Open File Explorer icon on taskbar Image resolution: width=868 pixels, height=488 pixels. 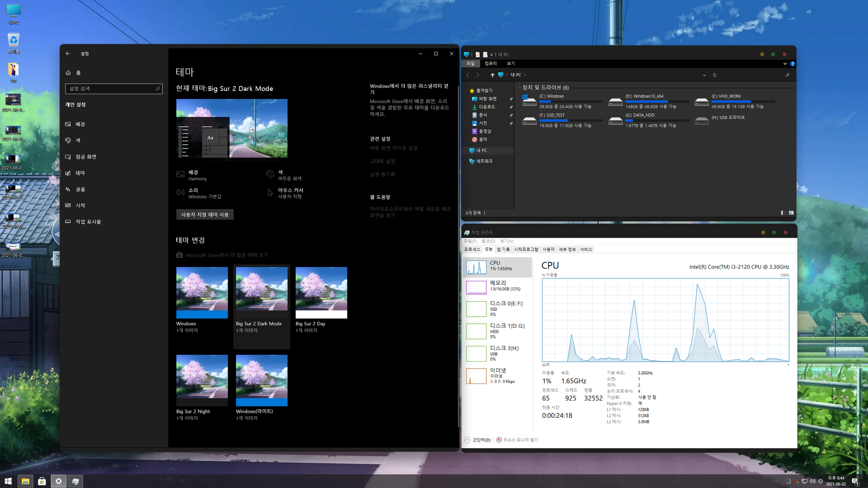pos(25,481)
